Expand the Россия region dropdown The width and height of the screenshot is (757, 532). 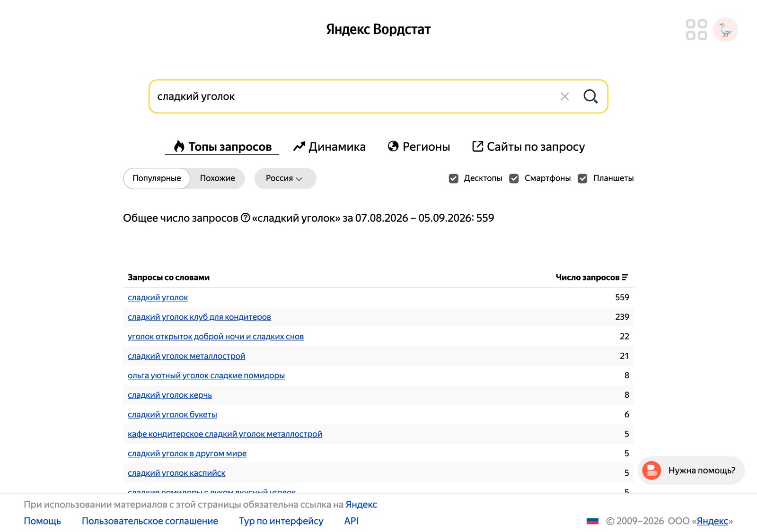[285, 178]
